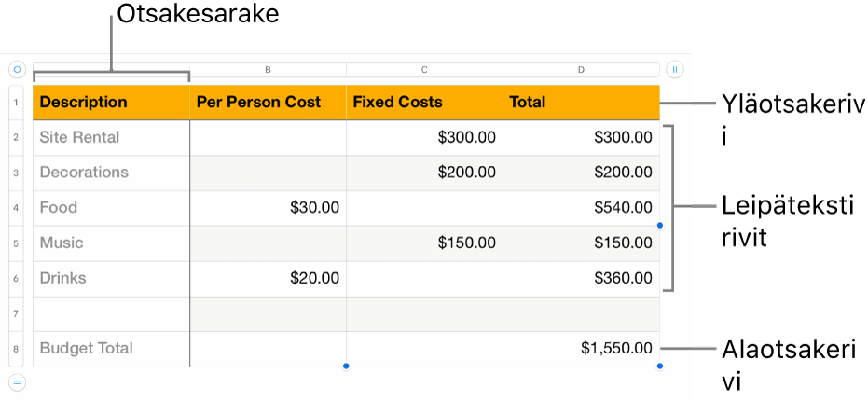Image resolution: width=868 pixels, height=402 pixels.
Task: Select row 4 number tab
Action: click(17, 208)
